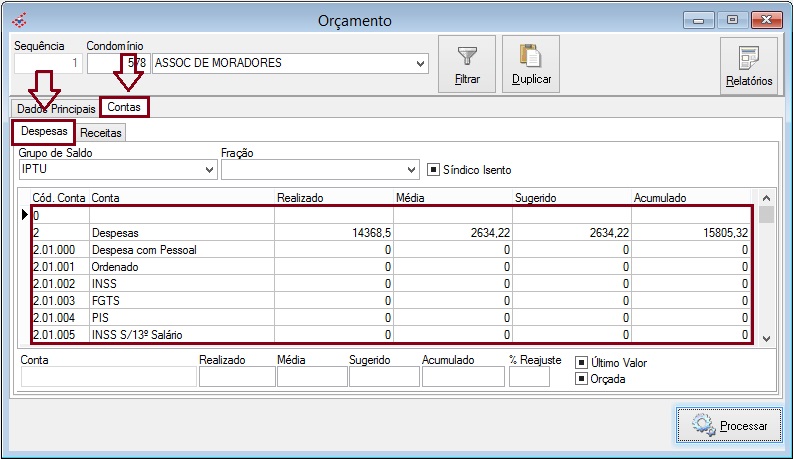The width and height of the screenshot is (794, 459).
Task: Open the Despesas tab
Action: coord(44,131)
